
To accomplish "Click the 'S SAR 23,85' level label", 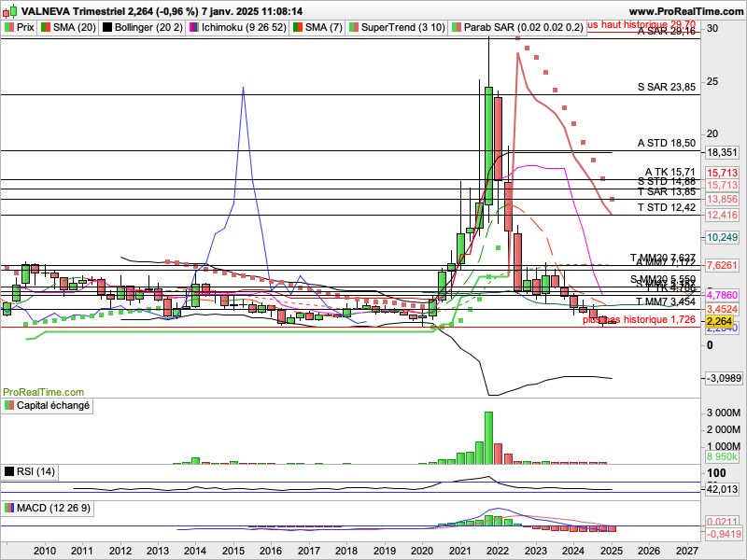I will [667, 87].
